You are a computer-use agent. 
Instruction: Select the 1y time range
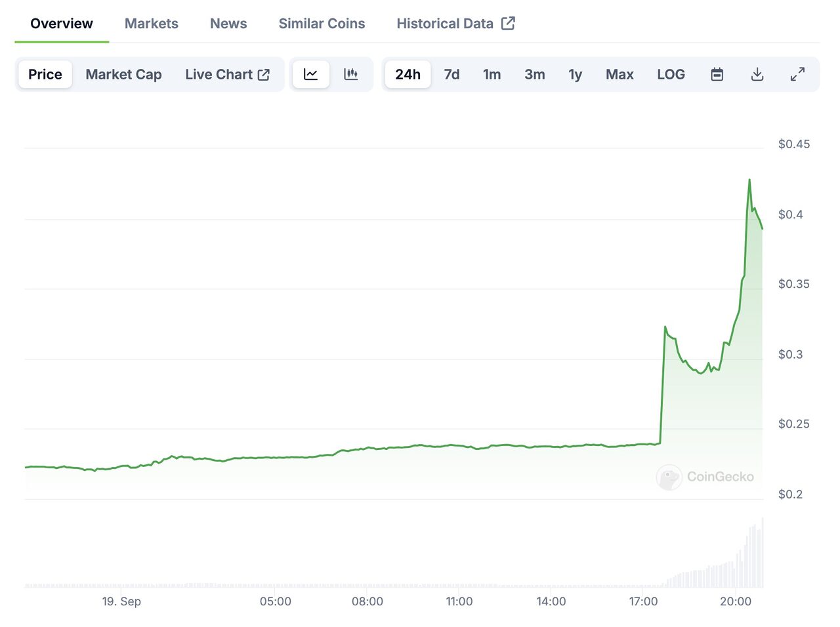[576, 74]
